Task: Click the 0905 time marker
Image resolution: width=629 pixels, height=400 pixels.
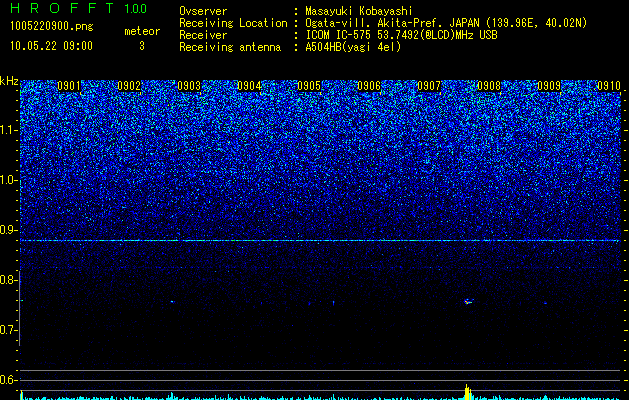Action: (309, 86)
